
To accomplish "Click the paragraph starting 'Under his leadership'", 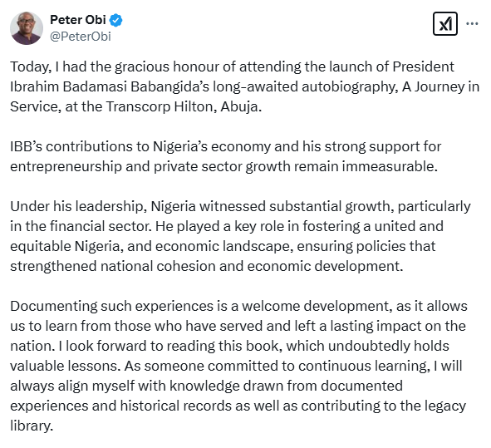I will pos(240,236).
